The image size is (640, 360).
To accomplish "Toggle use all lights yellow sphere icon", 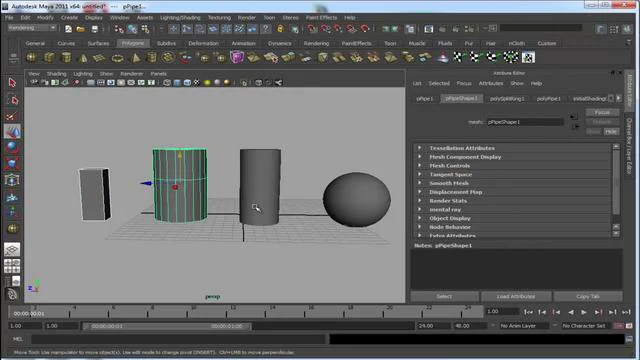I will (x=207, y=82).
